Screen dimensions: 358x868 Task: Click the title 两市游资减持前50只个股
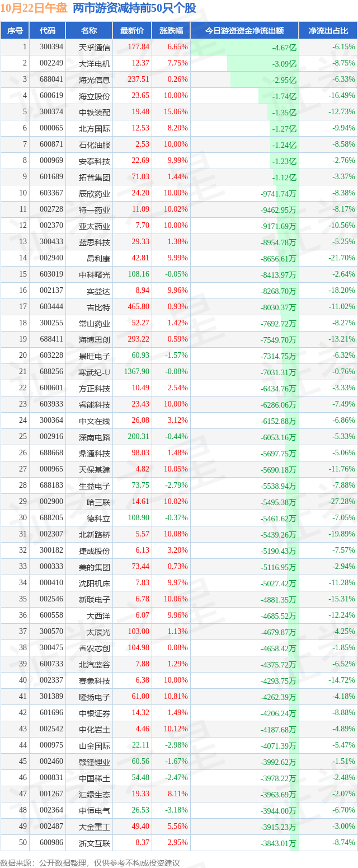coord(134,8)
